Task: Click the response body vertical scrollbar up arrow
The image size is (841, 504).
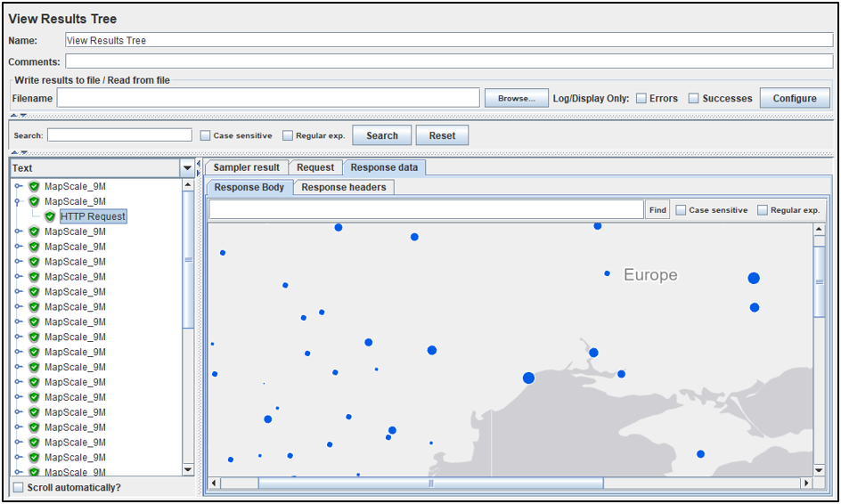Action: pyautogui.click(x=819, y=230)
